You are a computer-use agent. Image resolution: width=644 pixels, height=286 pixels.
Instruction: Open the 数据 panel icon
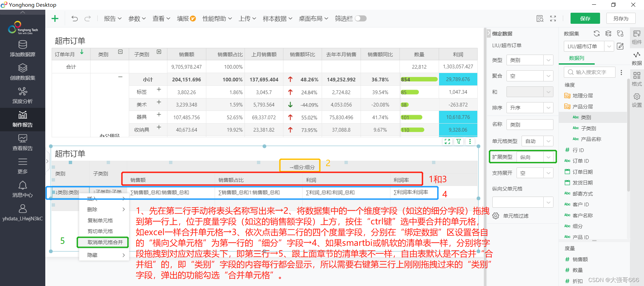(637, 58)
